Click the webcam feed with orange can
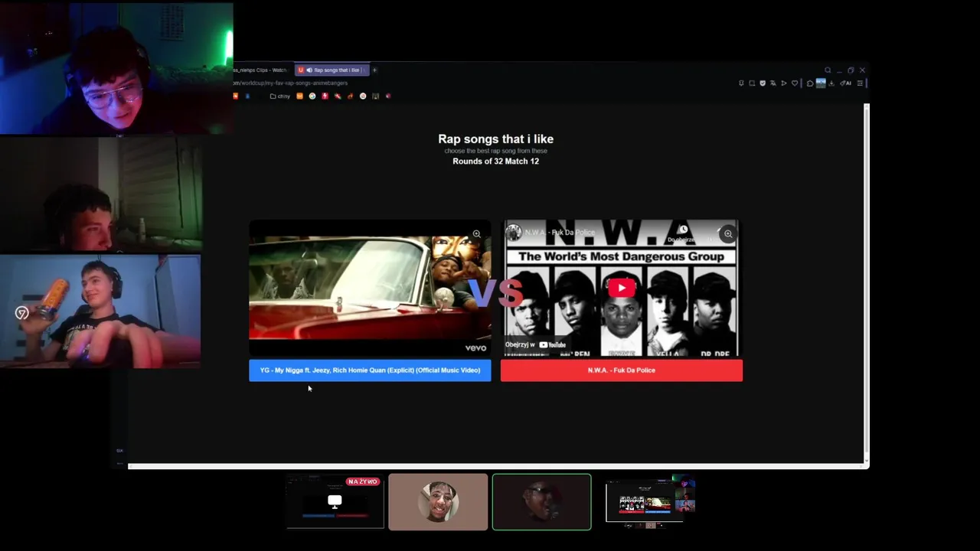Viewport: 980px width, 551px height. pos(100,311)
